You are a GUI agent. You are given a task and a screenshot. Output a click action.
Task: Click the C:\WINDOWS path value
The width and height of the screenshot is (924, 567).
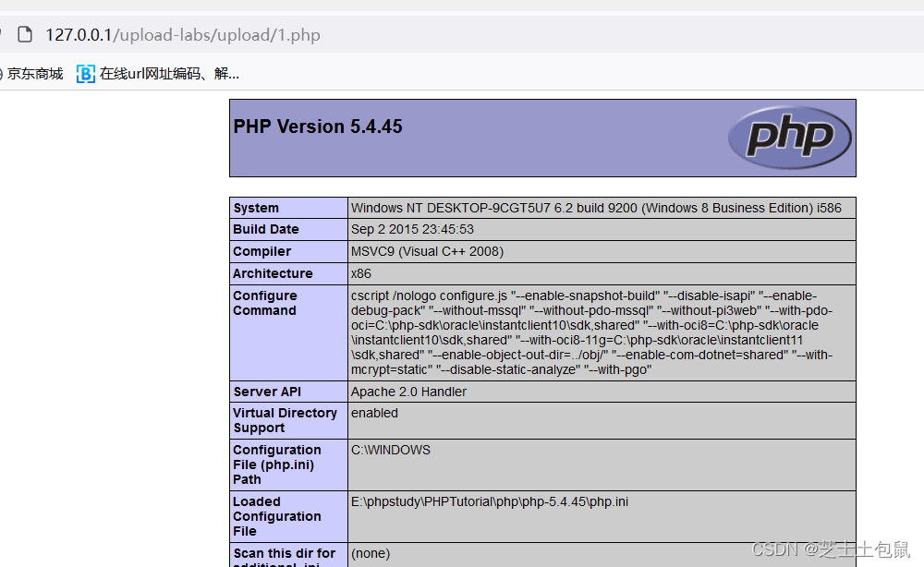(x=391, y=450)
